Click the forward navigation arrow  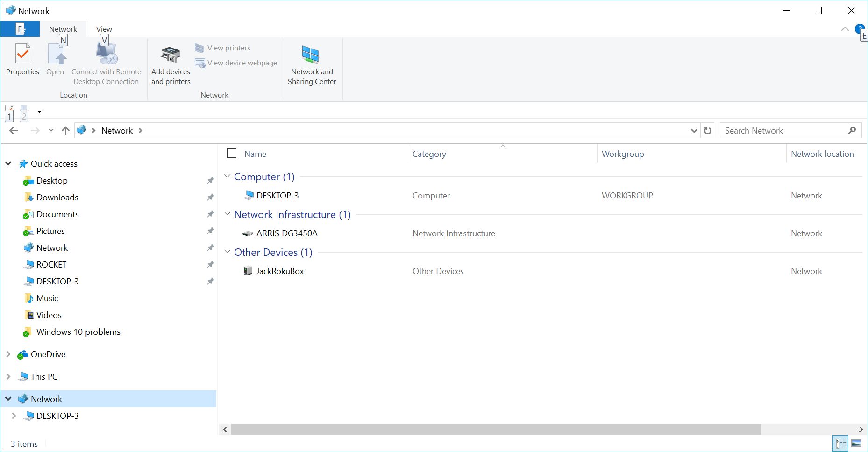(x=35, y=130)
